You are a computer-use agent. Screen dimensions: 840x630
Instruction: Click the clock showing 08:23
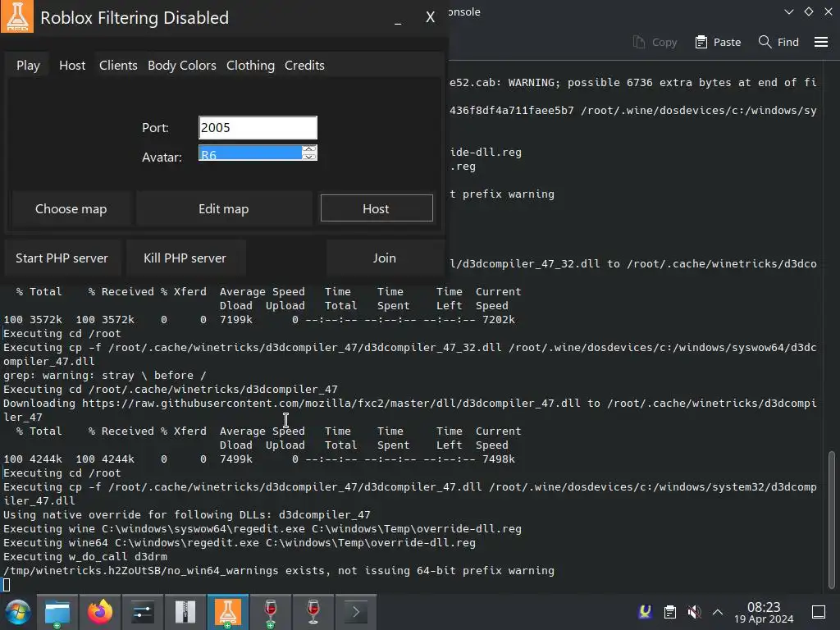pyautogui.click(x=764, y=612)
